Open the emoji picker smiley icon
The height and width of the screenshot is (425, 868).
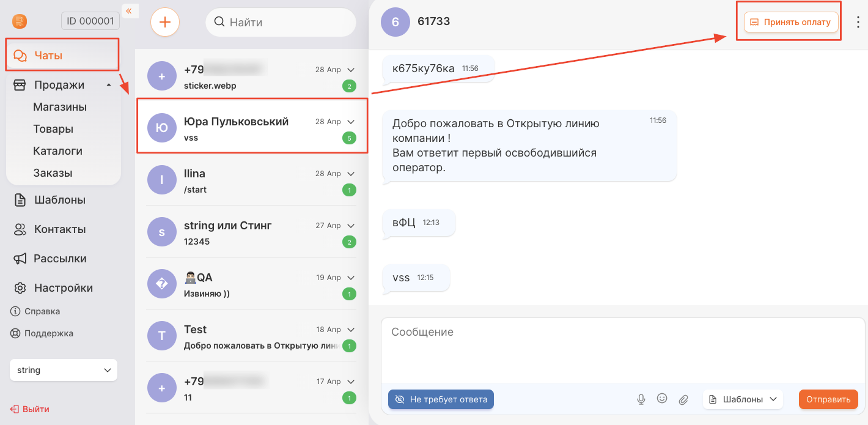coord(662,399)
